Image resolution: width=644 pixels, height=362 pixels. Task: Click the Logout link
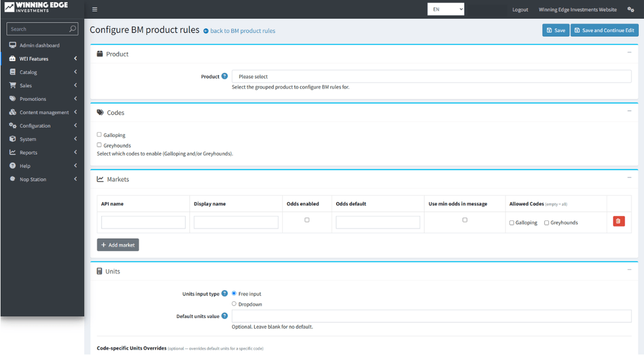[520, 10]
